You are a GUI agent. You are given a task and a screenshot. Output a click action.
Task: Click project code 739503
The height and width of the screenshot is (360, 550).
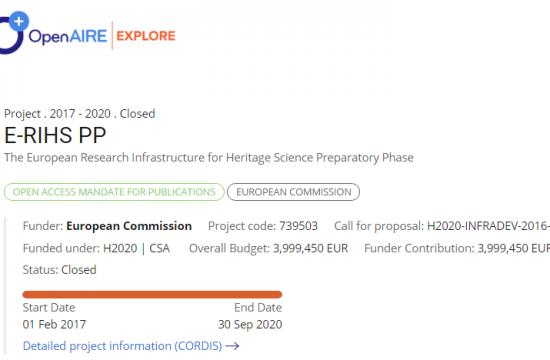point(299,226)
